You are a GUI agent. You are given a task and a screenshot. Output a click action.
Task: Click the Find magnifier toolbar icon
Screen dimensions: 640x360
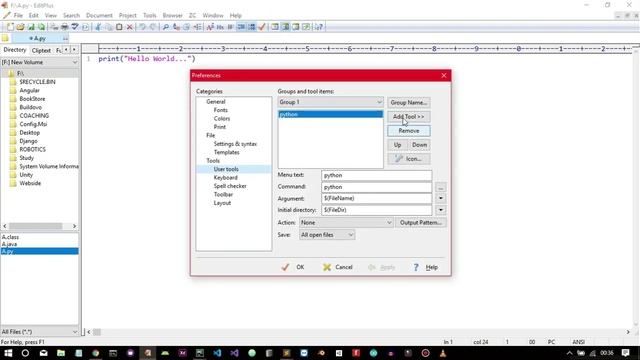point(166,27)
